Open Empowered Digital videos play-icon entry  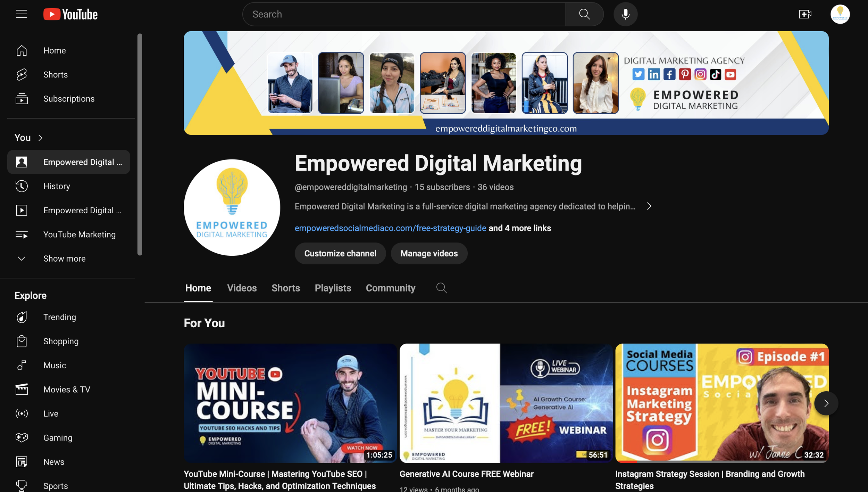pos(69,210)
